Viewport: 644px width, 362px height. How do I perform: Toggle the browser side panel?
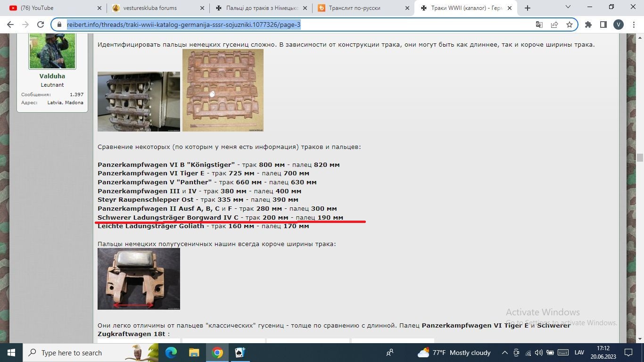[x=603, y=25]
